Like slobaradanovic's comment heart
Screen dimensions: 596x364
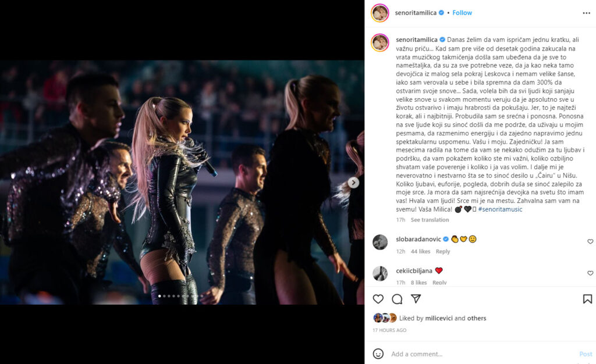590,241
